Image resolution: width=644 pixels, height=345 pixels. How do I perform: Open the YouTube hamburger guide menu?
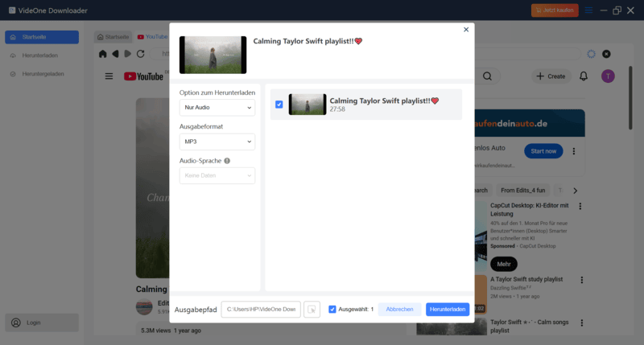tap(109, 76)
